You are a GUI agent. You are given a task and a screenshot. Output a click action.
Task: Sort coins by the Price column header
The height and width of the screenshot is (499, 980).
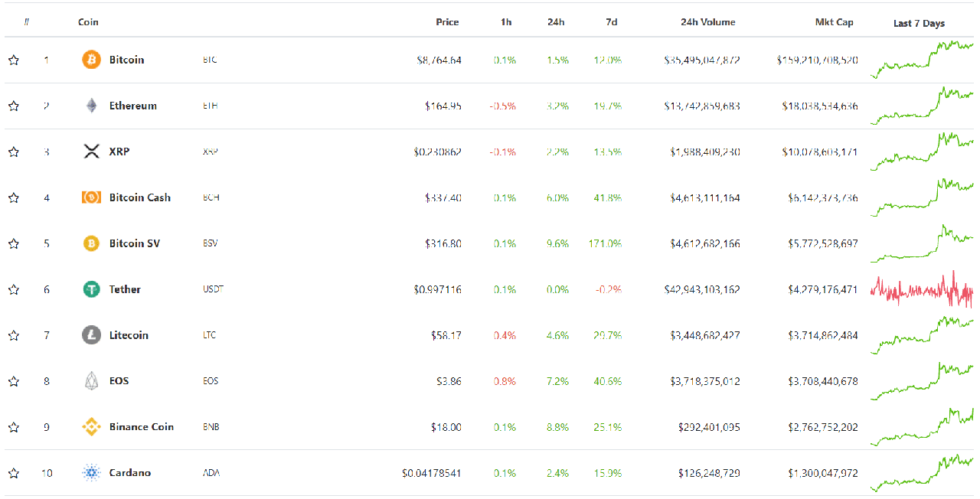(447, 22)
